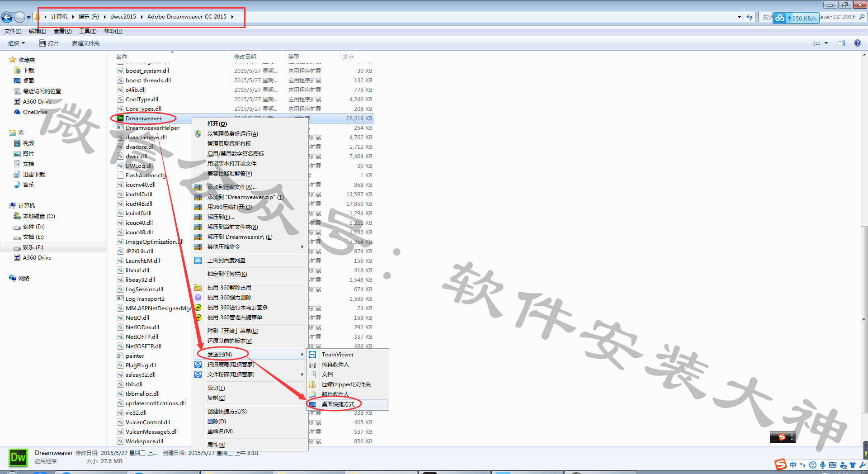Select Entertainment (F:) drive in tree
This screenshot has height=474, width=868.
click(53, 247)
